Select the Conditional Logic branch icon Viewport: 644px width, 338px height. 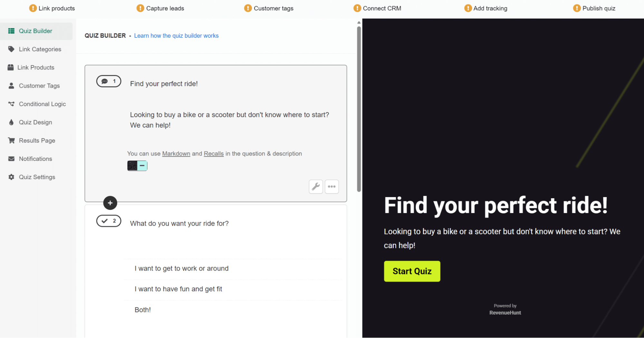[11, 104]
